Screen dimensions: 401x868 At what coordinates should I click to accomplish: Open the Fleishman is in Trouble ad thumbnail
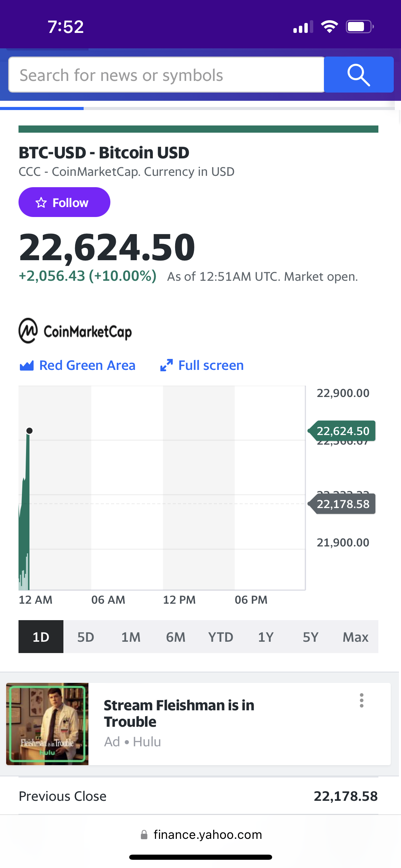47,724
